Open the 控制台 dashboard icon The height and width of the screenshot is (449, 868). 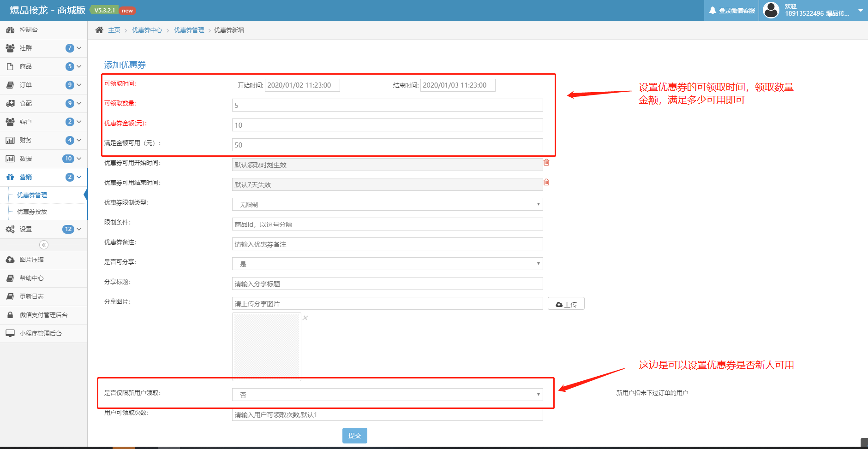click(x=10, y=30)
